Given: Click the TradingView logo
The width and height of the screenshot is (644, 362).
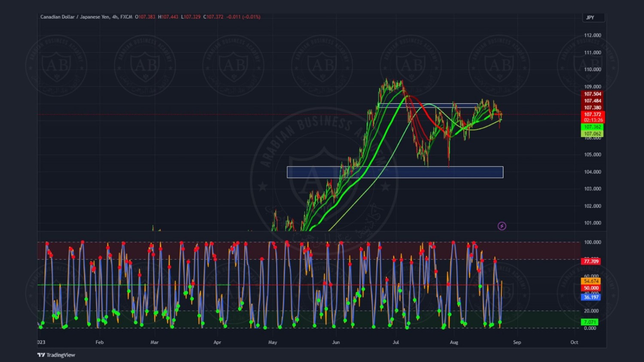Looking at the screenshot, I should (x=56, y=355).
